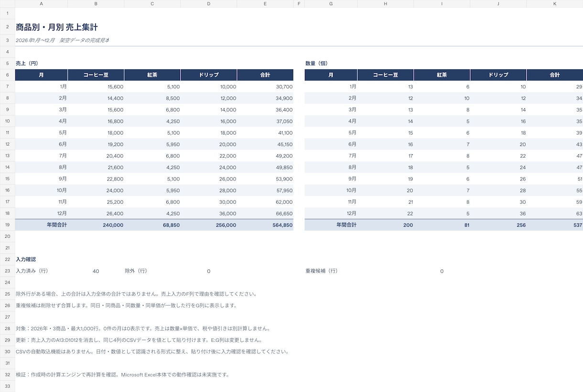Select note starting 検証：作成時の計算エンジン
This screenshot has width=583, height=392.
click(x=123, y=374)
